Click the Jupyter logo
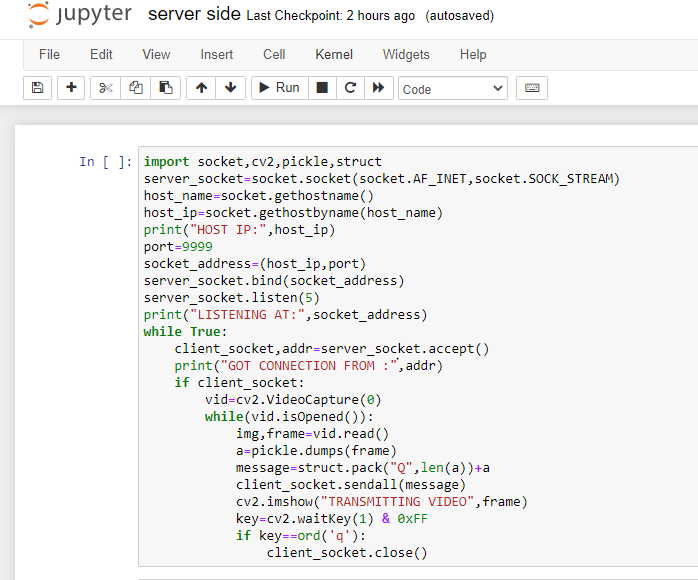Image resolution: width=698 pixels, height=580 pixels. (x=80, y=15)
